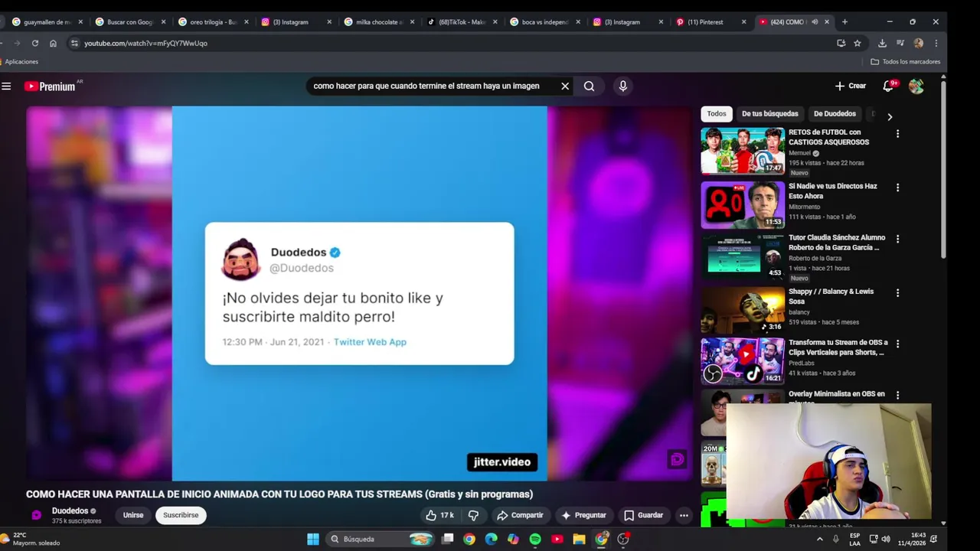Viewport: 980px width, 551px height.
Task: Switch to oreo trilogía browser tab
Action: point(213,22)
